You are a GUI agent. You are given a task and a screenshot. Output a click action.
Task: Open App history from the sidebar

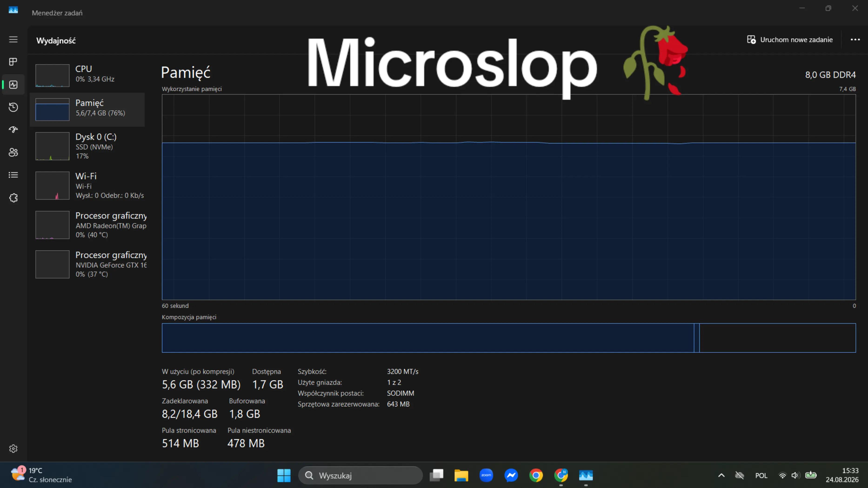point(13,107)
